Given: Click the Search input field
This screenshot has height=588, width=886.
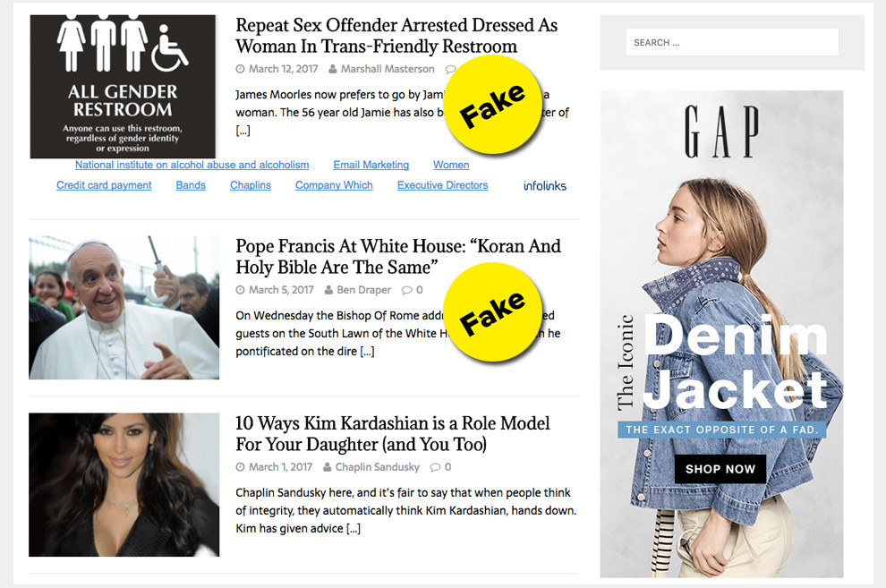Looking at the screenshot, I should [x=732, y=42].
